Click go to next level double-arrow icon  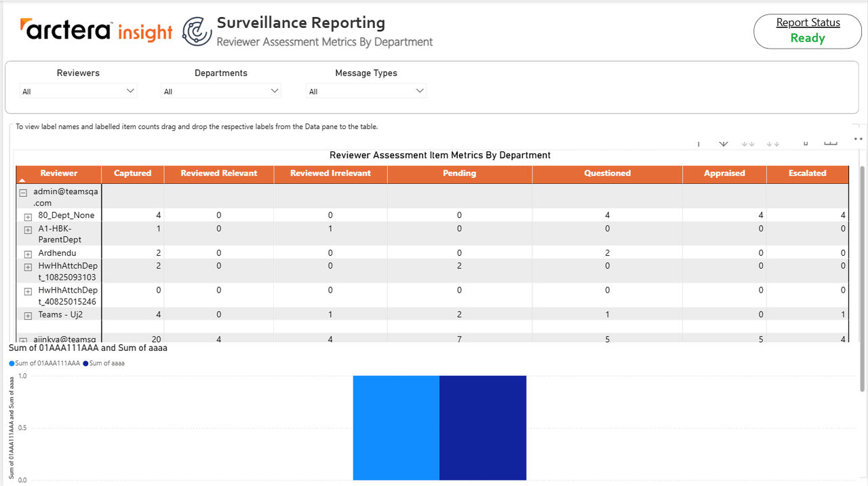coord(748,143)
